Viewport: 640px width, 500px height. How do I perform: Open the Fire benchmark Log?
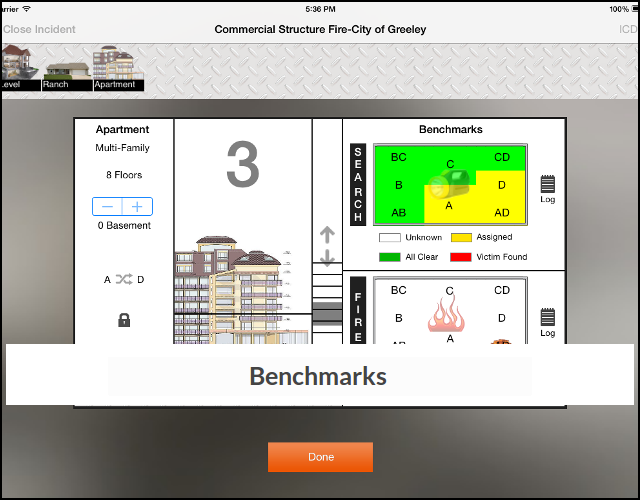click(548, 319)
